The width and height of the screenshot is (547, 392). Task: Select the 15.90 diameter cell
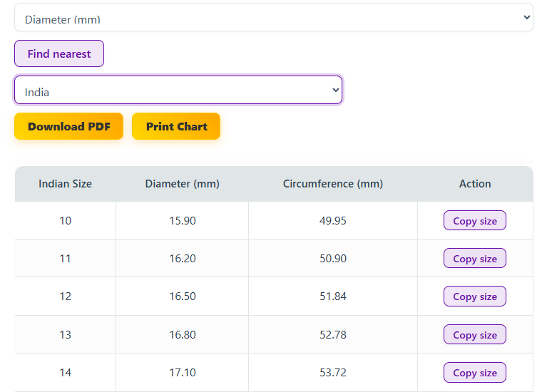182,221
